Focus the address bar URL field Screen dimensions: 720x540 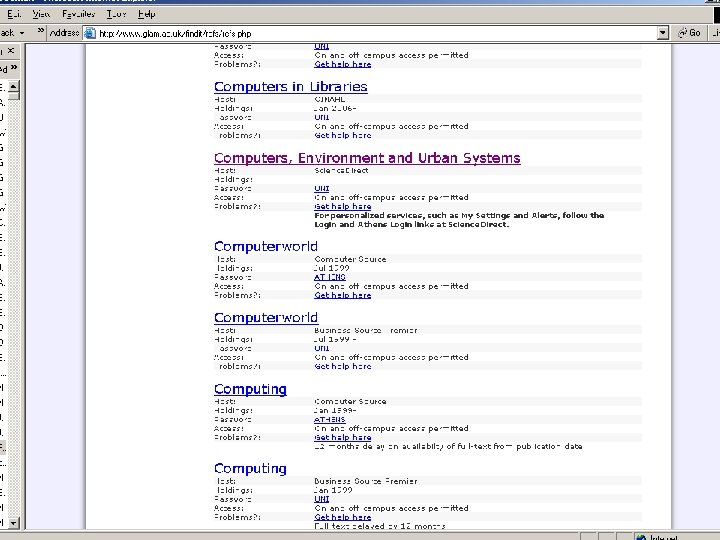pos(371,33)
